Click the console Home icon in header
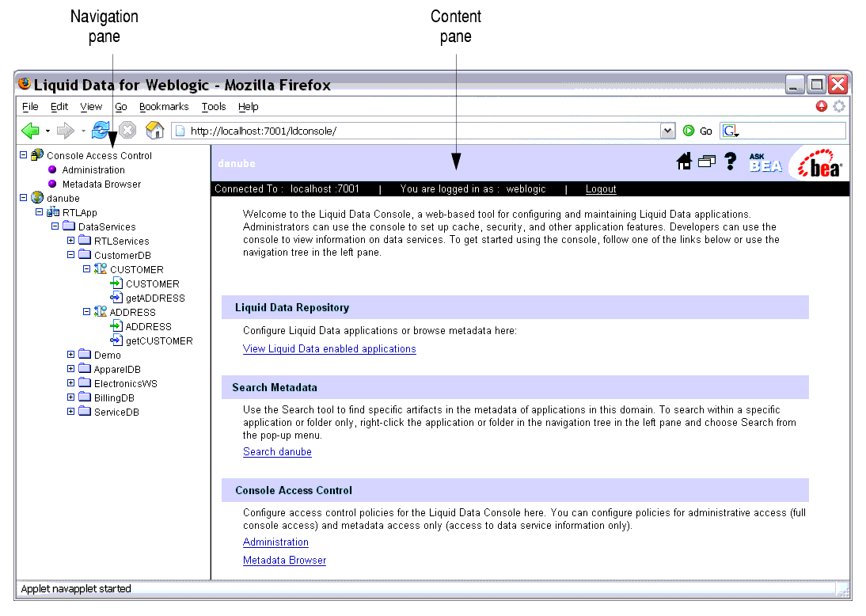 coord(684,162)
